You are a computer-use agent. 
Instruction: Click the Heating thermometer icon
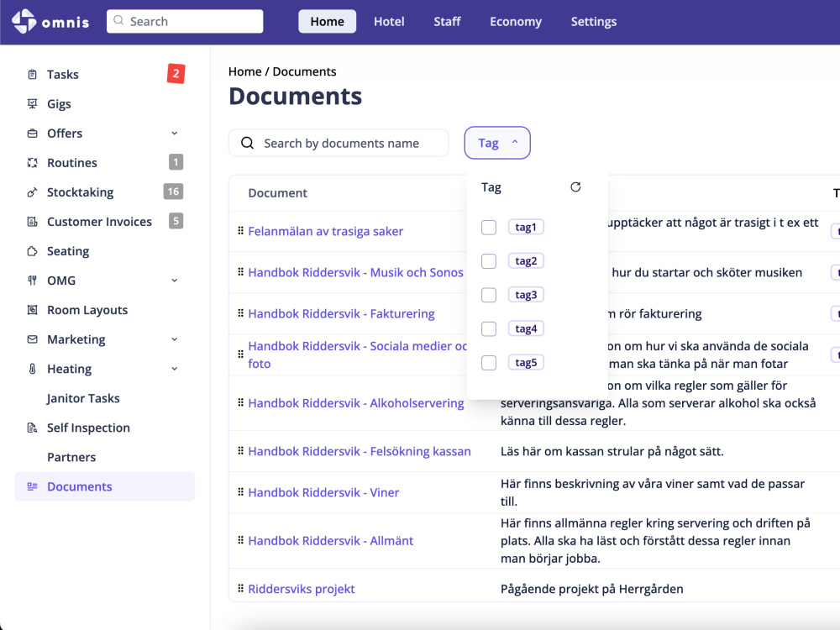pos(32,369)
